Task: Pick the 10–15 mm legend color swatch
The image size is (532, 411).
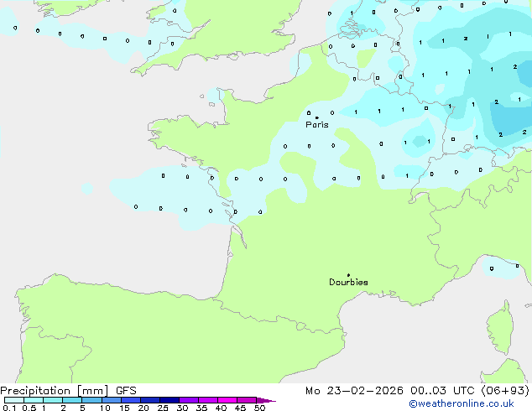Action: click(112, 400)
